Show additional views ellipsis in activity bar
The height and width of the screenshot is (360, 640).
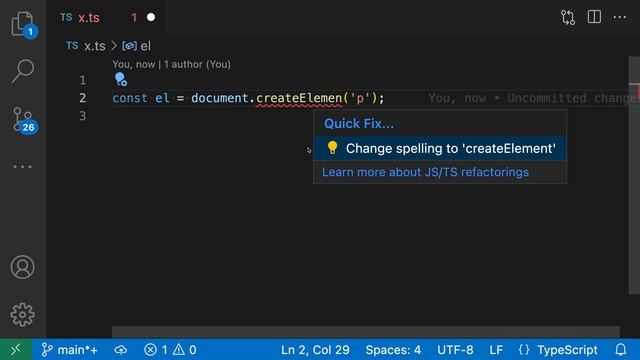(22, 167)
